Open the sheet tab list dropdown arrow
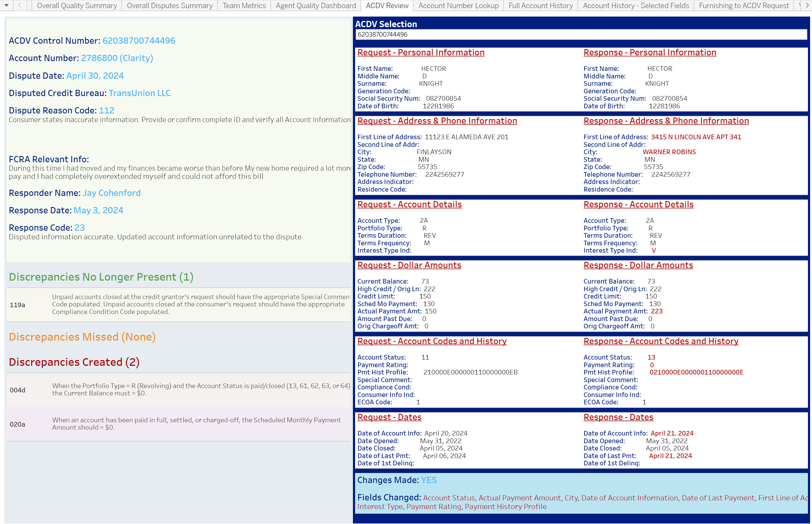 (x=7, y=5)
